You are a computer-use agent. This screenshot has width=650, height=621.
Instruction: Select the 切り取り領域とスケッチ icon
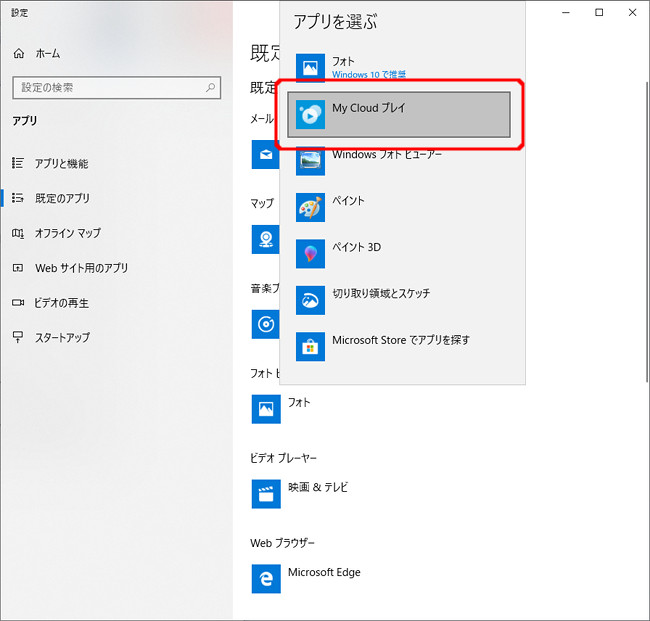(311, 300)
